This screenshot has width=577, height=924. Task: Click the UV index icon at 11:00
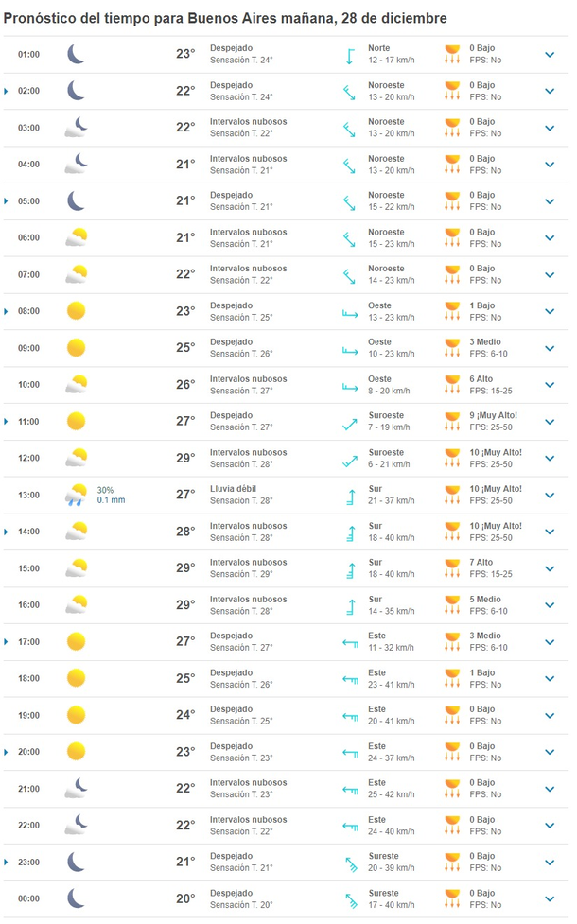[x=453, y=422]
